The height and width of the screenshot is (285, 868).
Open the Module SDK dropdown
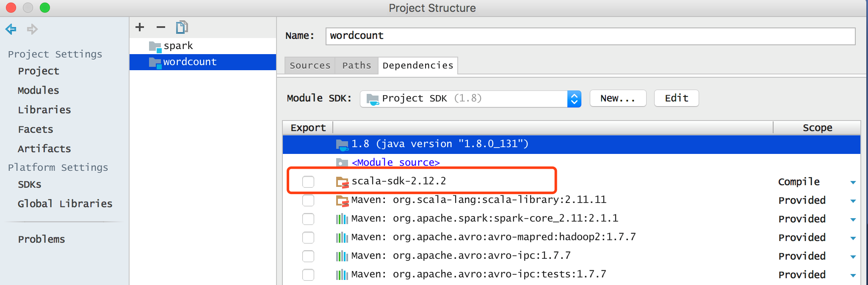point(574,99)
